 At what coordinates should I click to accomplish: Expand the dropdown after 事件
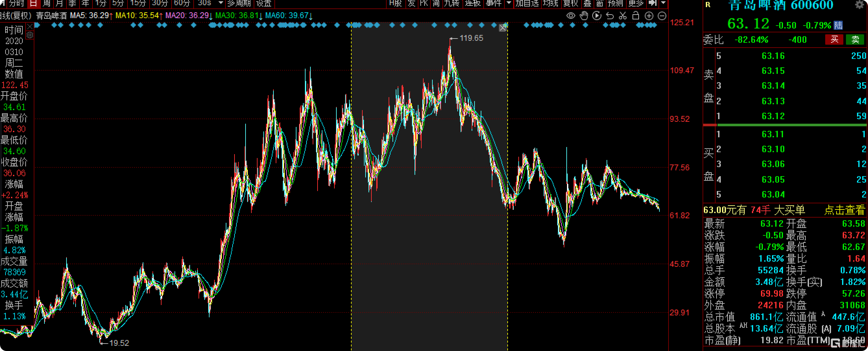pyautogui.click(x=509, y=3)
